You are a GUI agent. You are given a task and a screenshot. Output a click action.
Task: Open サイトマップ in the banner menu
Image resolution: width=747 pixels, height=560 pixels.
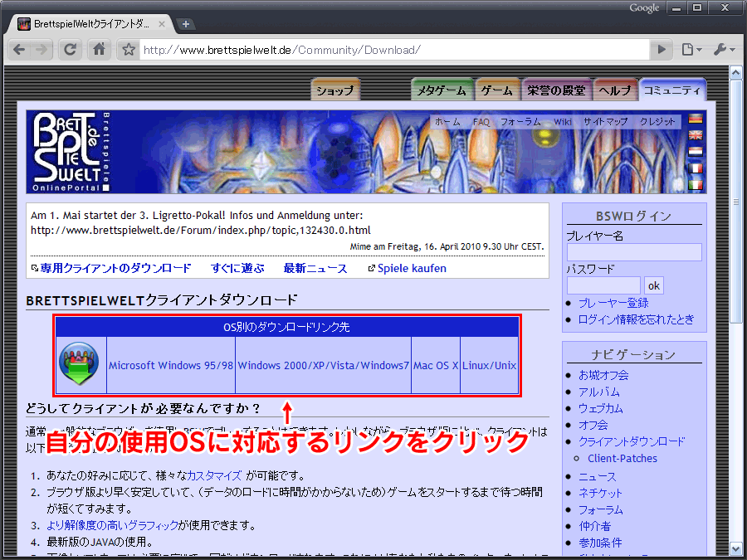coord(606,122)
